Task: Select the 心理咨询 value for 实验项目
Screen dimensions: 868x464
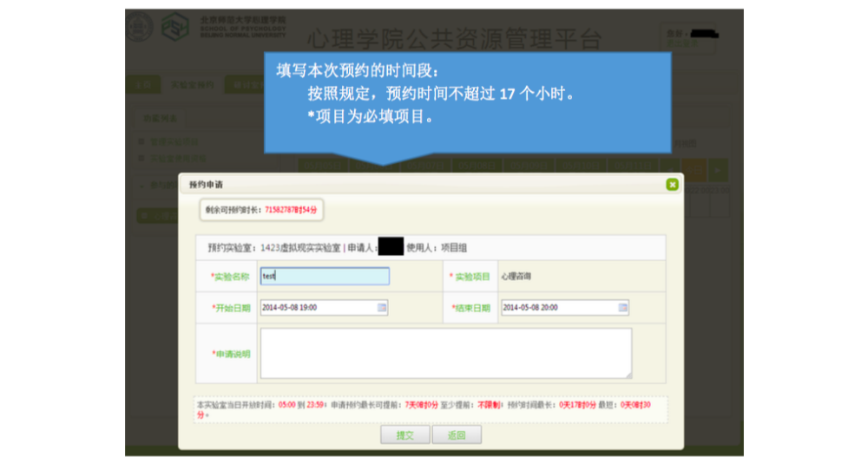Action: point(516,277)
